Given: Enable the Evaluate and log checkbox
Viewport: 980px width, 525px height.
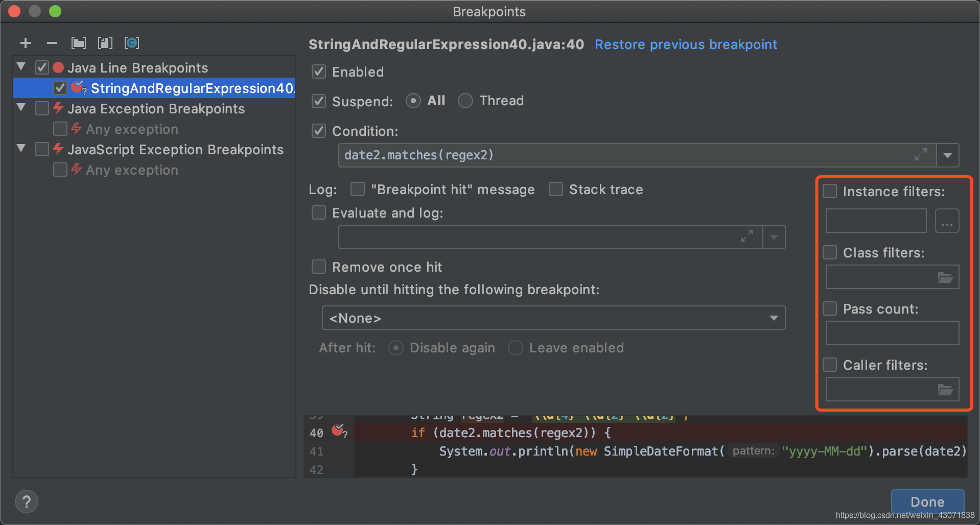Looking at the screenshot, I should point(319,212).
